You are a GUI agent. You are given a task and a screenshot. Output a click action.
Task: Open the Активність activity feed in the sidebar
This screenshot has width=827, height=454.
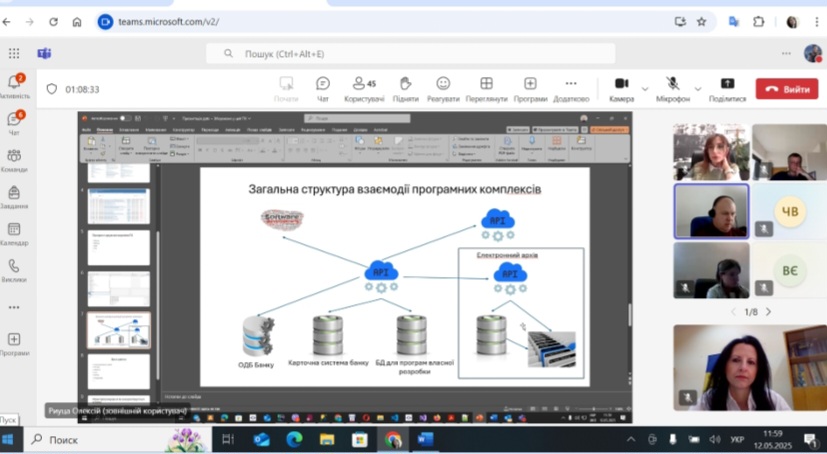pyautogui.click(x=14, y=86)
